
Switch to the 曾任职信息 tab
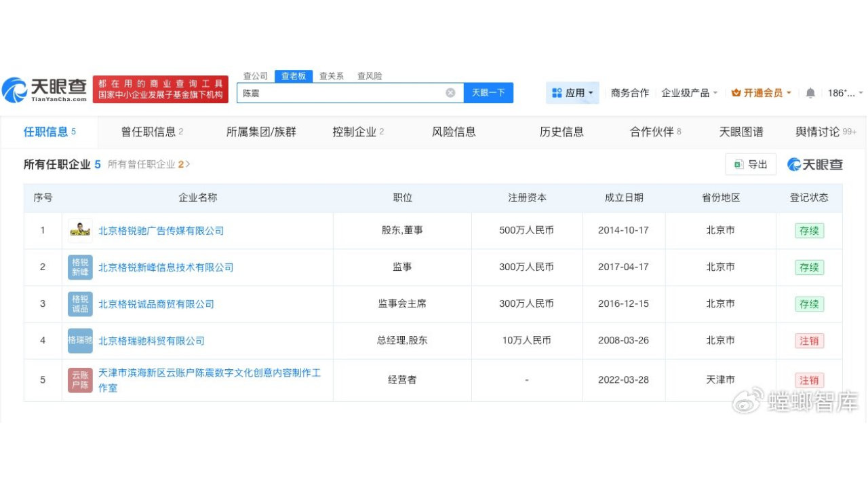click(x=153, y=132)
